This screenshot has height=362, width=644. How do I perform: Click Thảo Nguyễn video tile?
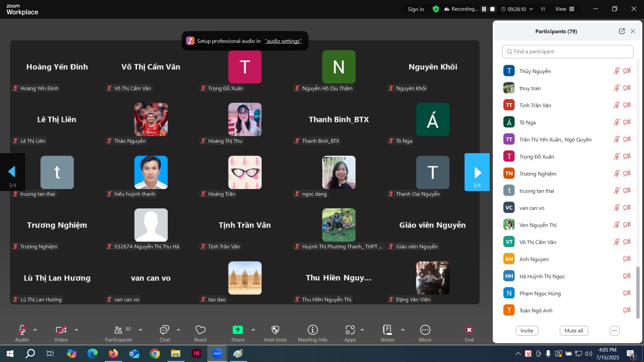[151, 120]
